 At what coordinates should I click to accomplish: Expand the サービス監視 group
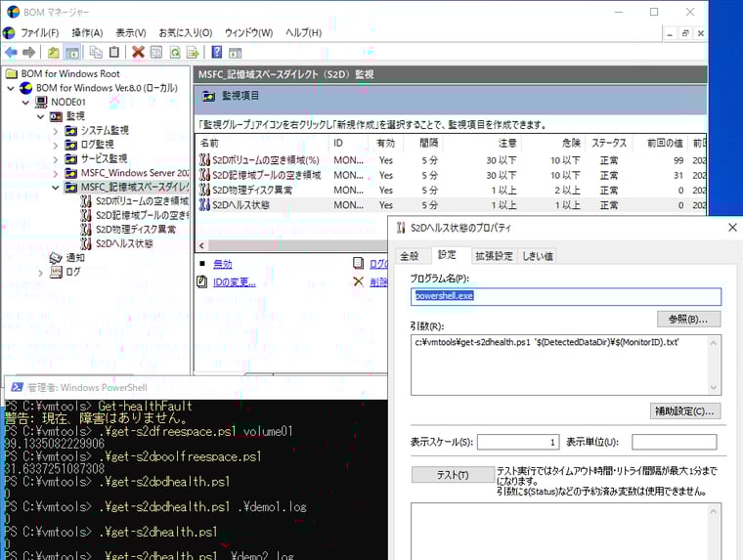(56, 159)
